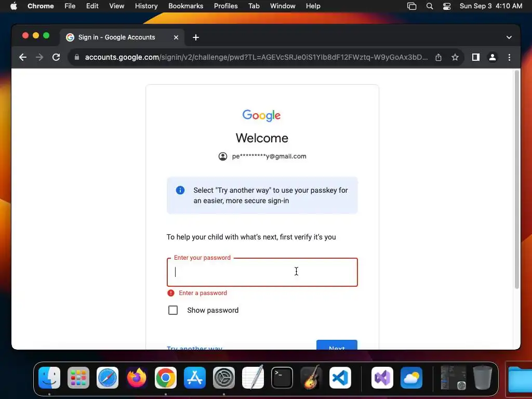Click the date and time in menu bar

[x=490, y=6]
